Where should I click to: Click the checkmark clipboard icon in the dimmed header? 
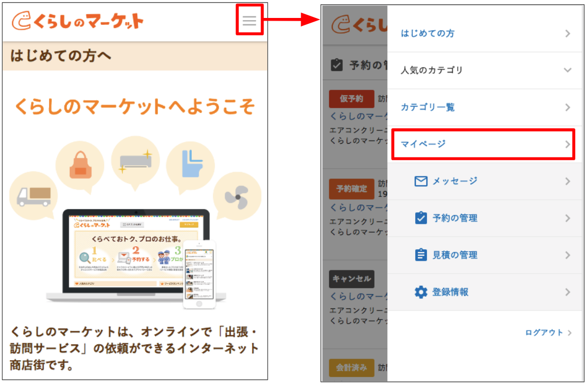click(x=337, y=65)
